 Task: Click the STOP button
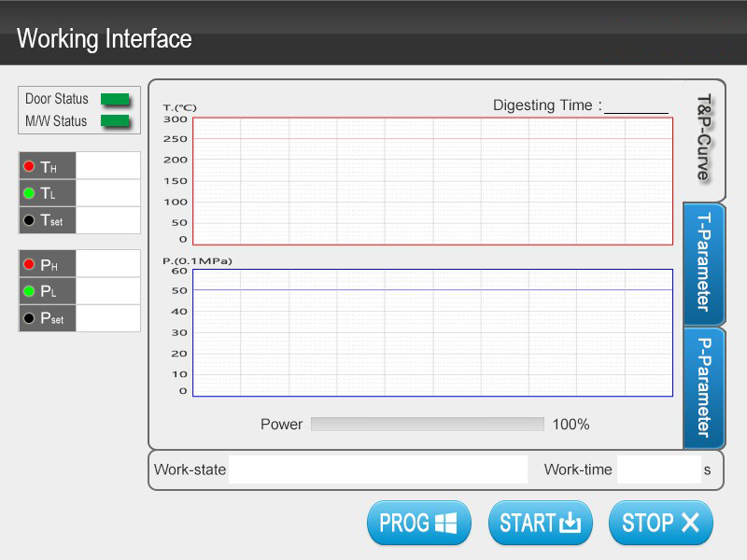coord(661,523)
